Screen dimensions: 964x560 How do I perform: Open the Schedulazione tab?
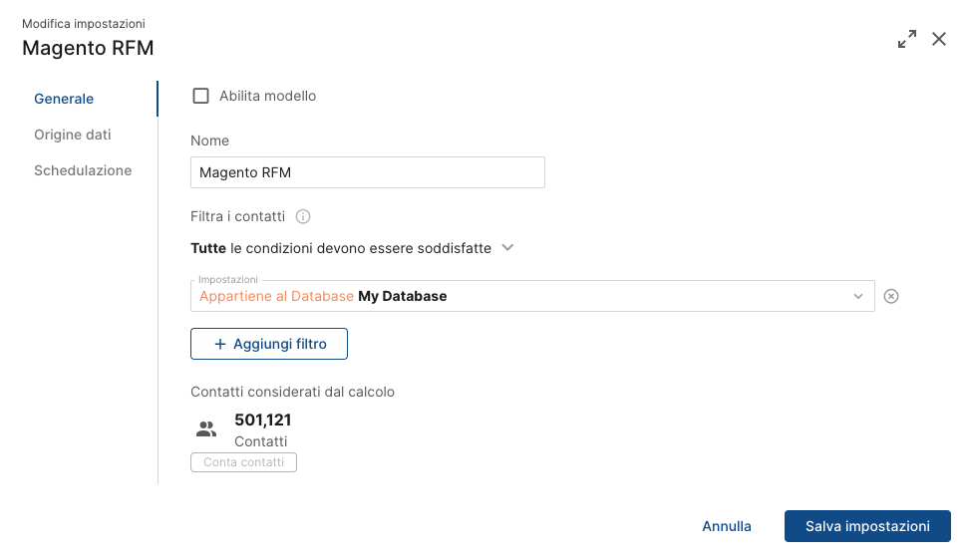coord(83,170)
